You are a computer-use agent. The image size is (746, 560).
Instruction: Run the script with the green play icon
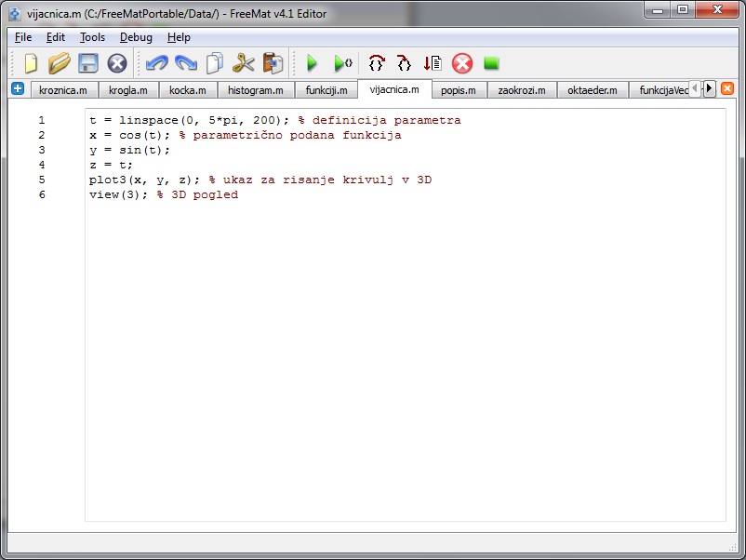[313, 63]
